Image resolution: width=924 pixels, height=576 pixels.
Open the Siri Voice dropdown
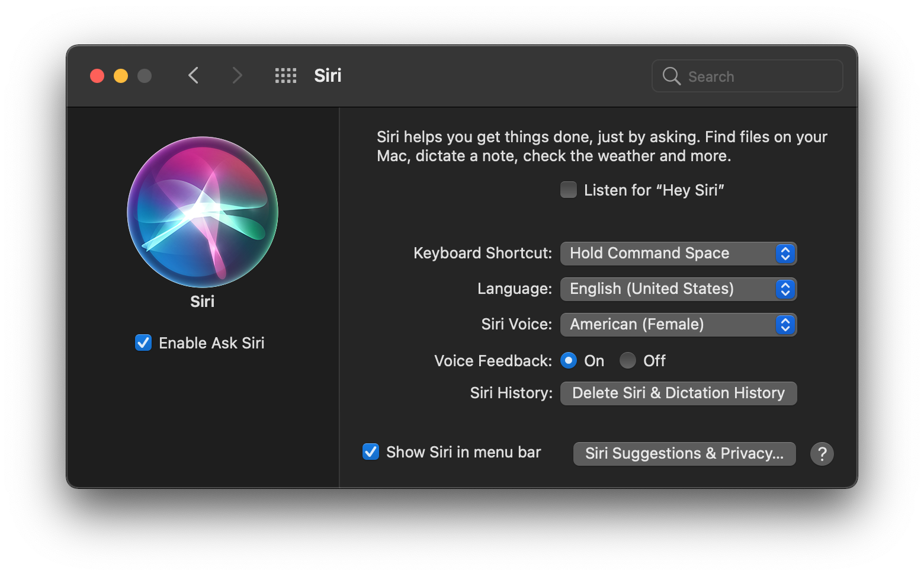coord(678,325)
